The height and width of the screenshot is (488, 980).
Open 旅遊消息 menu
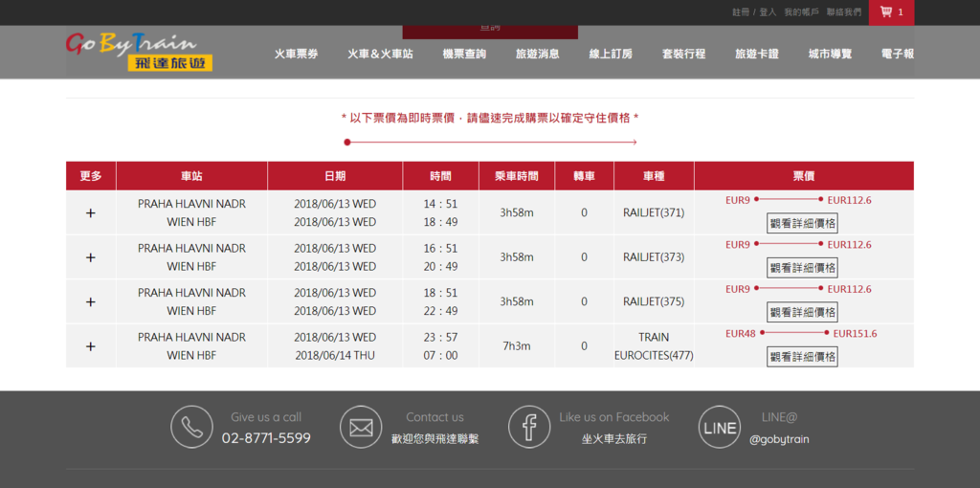tap(538, 54)
